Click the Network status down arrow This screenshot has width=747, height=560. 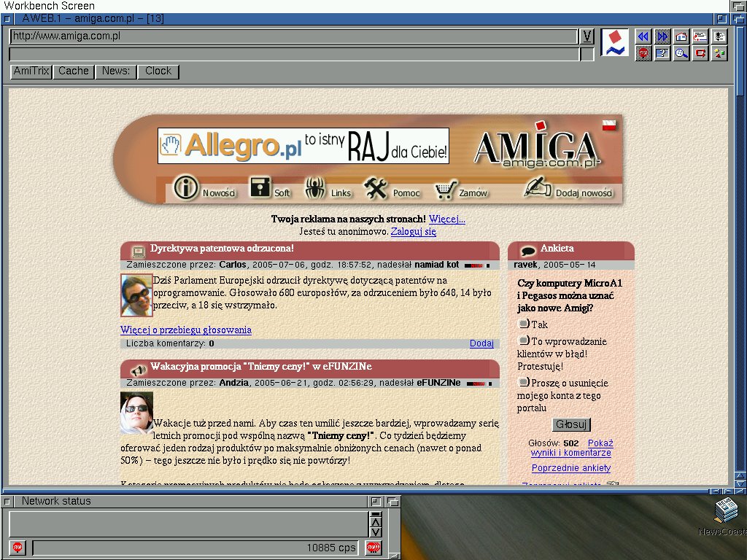(x=376, y=532)
